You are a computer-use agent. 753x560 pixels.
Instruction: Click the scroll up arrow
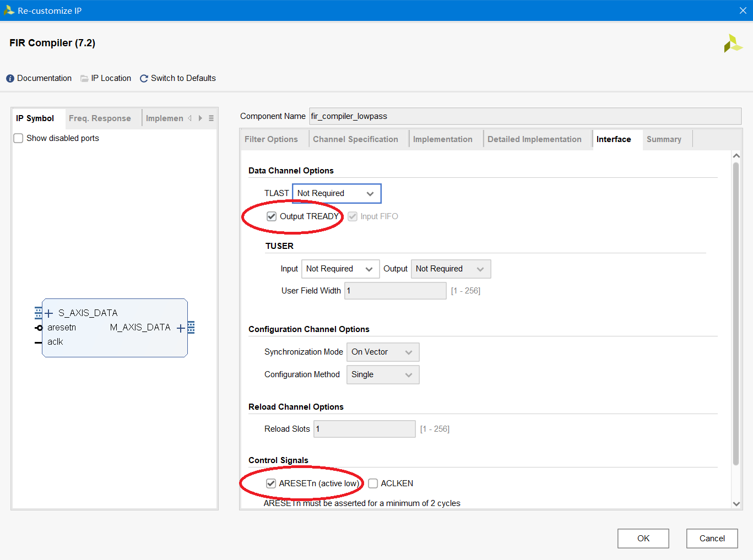tap(736, 156)
